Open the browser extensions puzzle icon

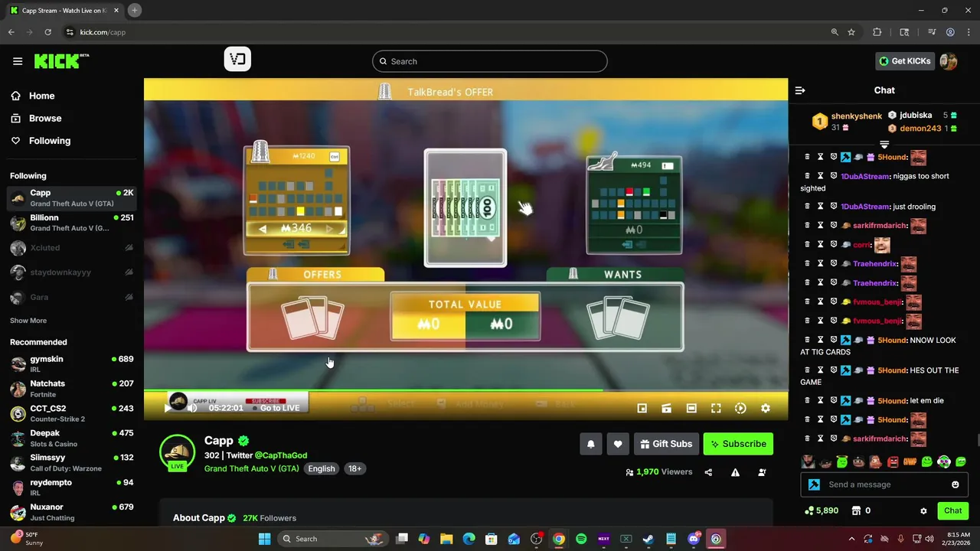tap(877, 32)
